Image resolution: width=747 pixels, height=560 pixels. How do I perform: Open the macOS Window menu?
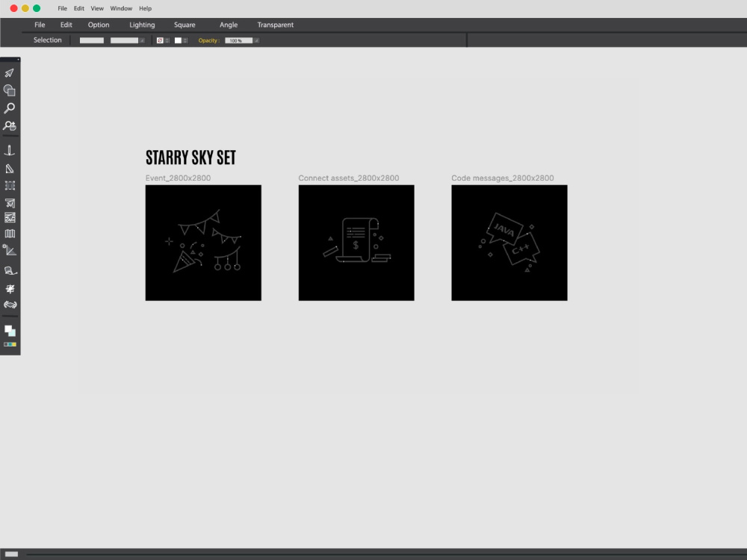coord(121,8)
